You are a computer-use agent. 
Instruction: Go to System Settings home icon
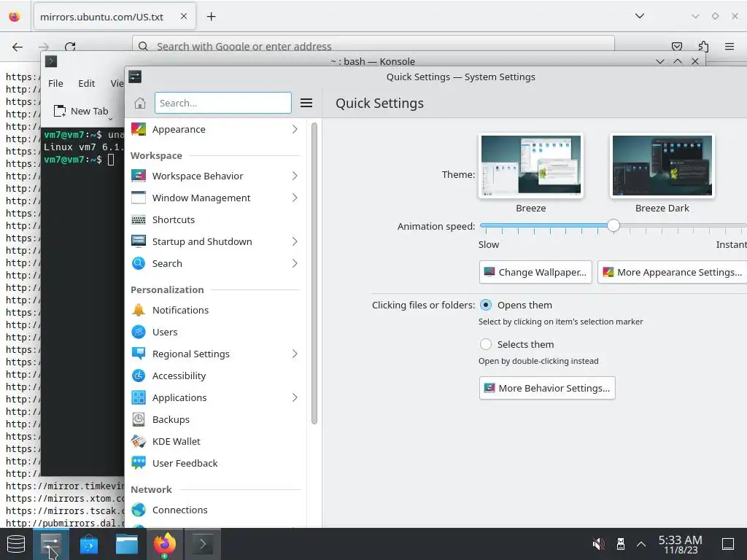point(140,104)
